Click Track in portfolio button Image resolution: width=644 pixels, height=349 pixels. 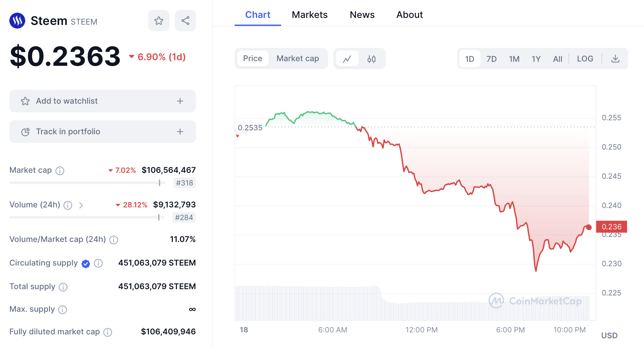pos(68,132)
